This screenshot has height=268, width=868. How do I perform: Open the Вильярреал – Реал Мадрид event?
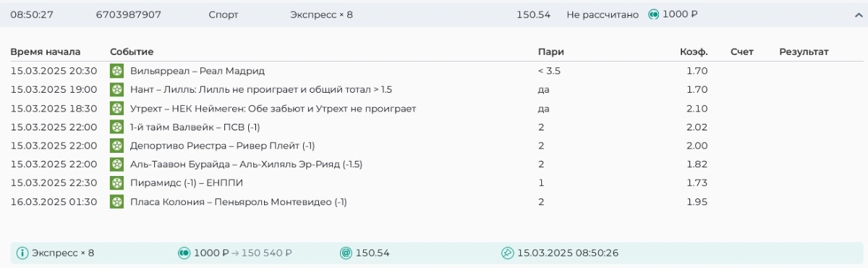tap(197, 71)
